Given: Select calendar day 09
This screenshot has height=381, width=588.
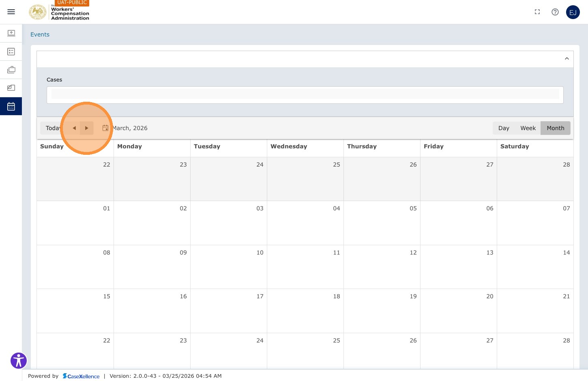Looking at the screenshot, I should pos(152,267).
